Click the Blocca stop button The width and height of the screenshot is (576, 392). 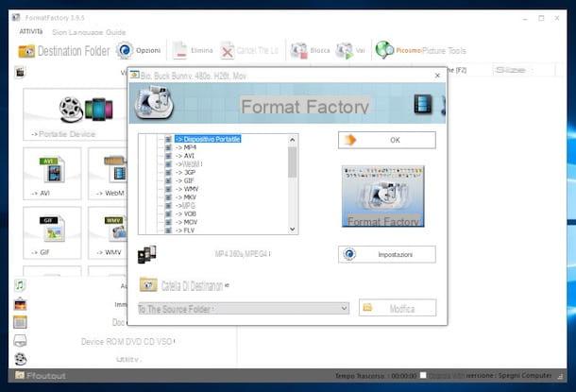click(310, 50)
